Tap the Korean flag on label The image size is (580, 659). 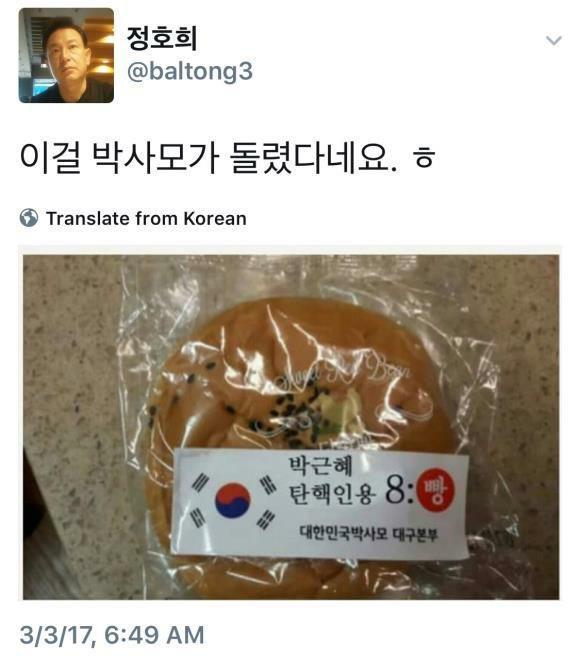click(234, 501)
